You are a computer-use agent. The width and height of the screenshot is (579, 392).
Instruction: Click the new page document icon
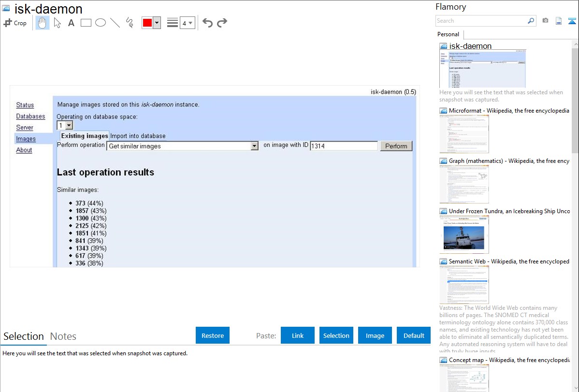[559, 21]
